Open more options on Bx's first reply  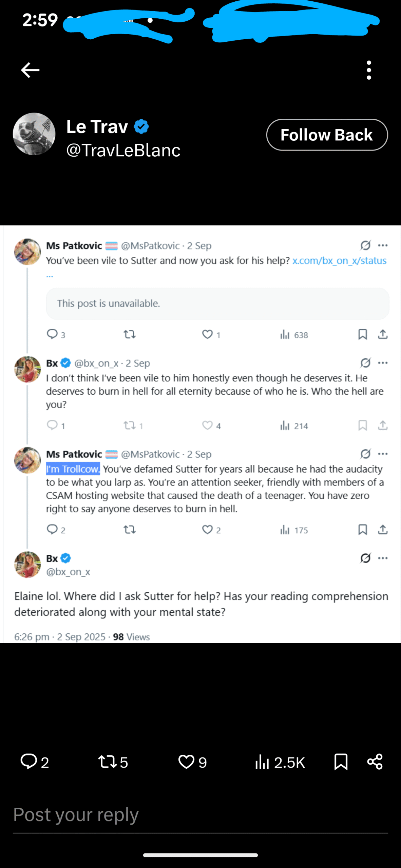point(383,363)
